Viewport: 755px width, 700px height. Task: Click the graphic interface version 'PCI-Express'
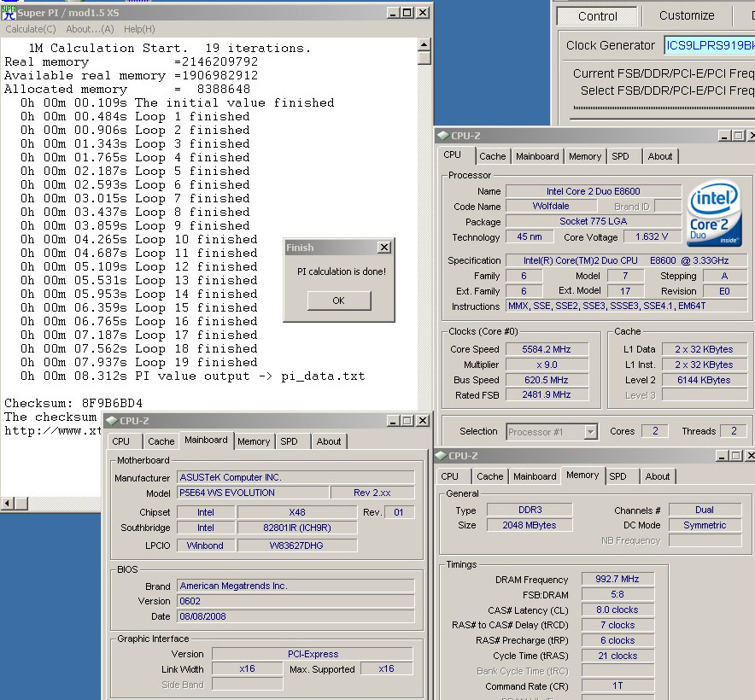[313, 654]
